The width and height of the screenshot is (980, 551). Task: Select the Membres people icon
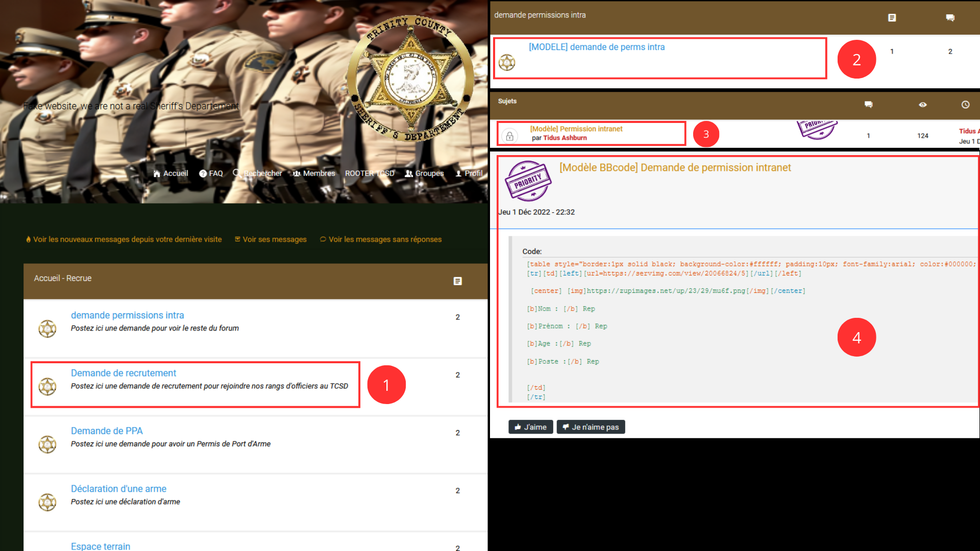tap(297, 173)
